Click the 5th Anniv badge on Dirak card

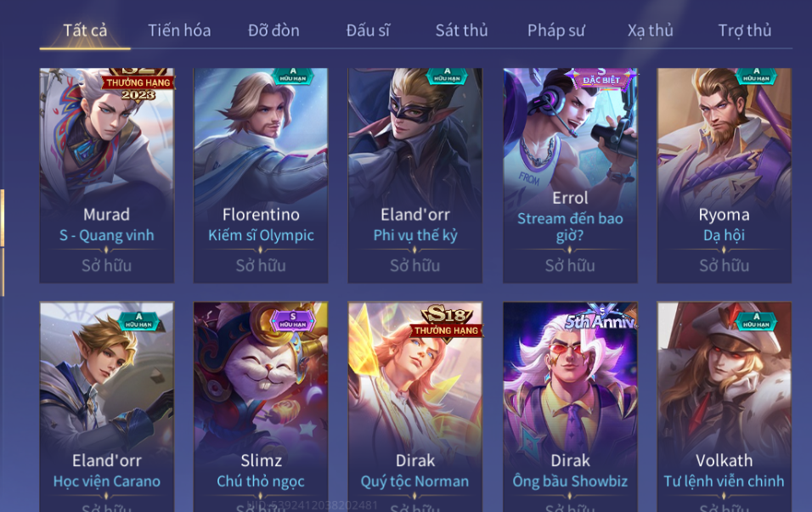601,318
